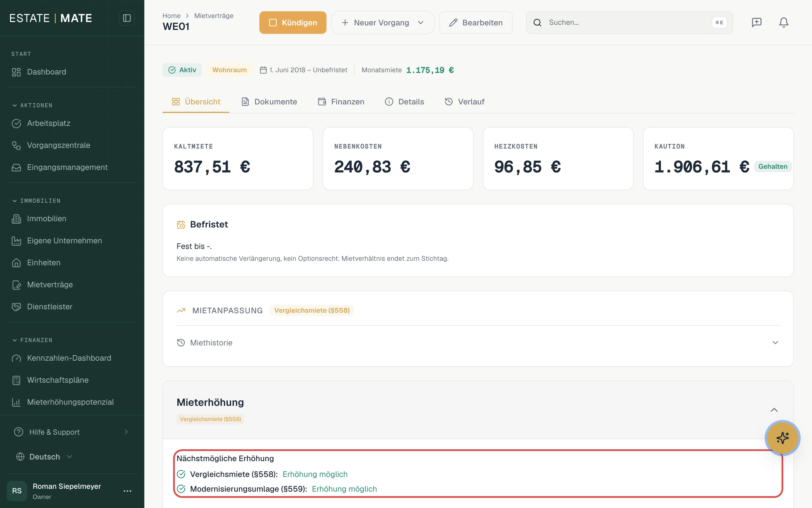The height and width of the screenshot is (508, 812).
Task: Click the Kaltmiete value 837,51 €
Action: [x=212, y=167]
